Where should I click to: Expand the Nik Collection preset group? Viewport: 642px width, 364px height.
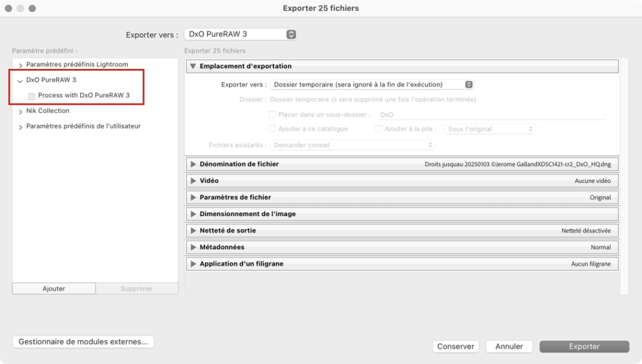pos(20,112)
